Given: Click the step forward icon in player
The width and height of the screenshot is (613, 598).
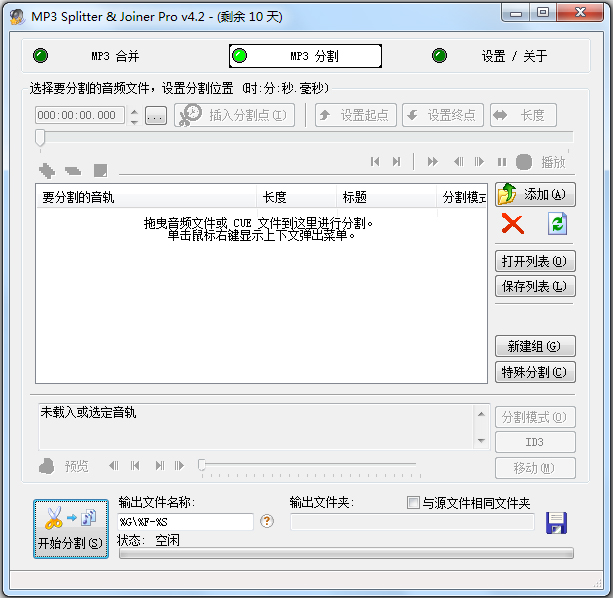Looking at the screenshot, I should 479,161.
